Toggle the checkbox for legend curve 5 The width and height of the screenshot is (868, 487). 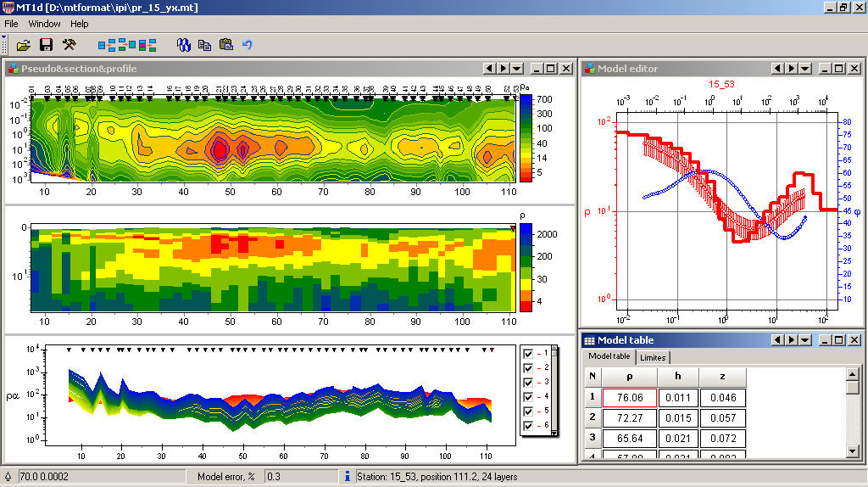click(528, 411)
